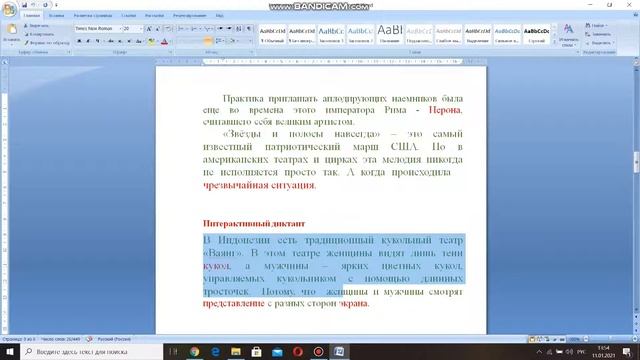Open Font dialog launcher in Шрифт group

tap(170, 52)
